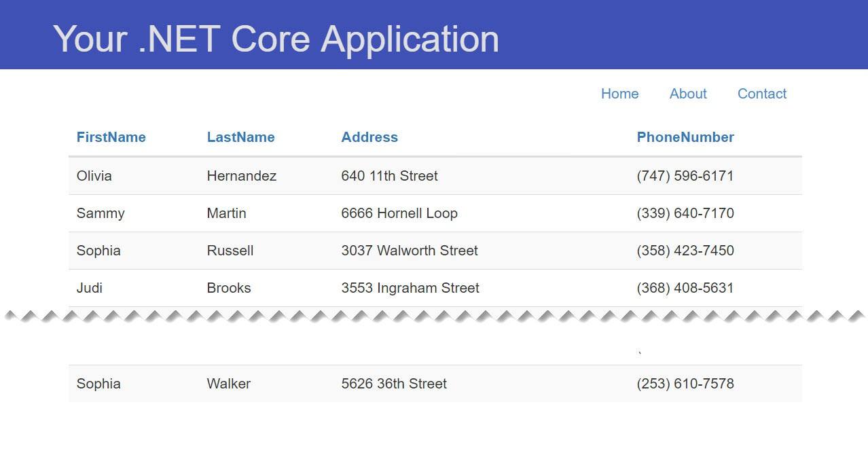Select phone number (339) 640-7170

click(x=685, y=213)
